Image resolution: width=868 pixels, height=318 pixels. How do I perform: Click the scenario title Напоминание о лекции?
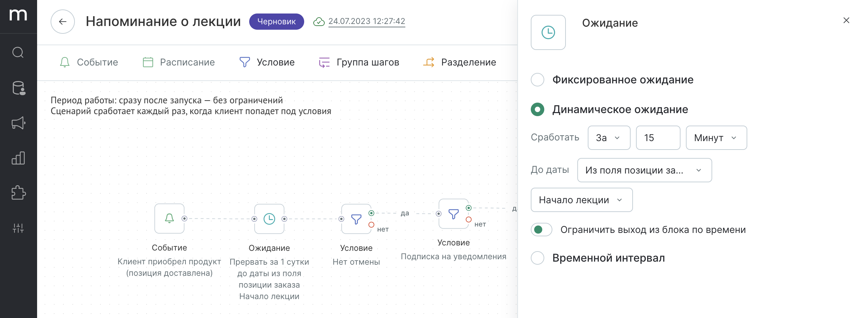(163, 22)
